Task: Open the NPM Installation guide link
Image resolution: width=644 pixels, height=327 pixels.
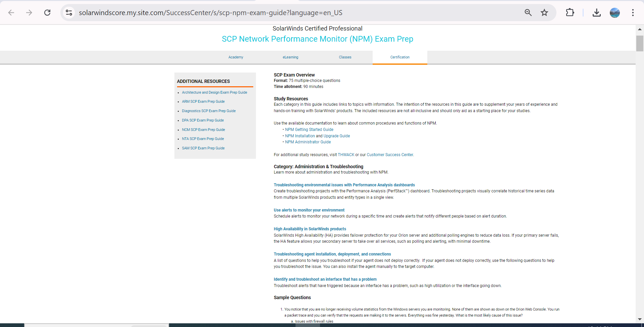Action: 300,136
